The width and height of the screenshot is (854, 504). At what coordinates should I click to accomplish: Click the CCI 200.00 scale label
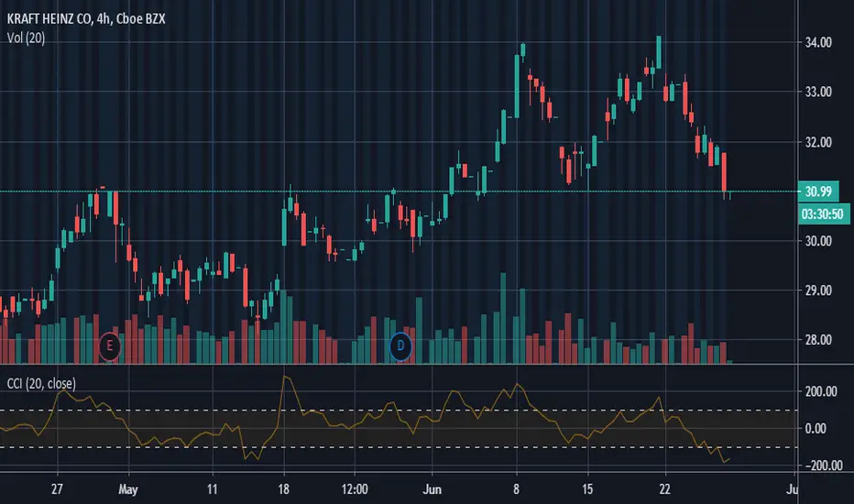(821, 391)
